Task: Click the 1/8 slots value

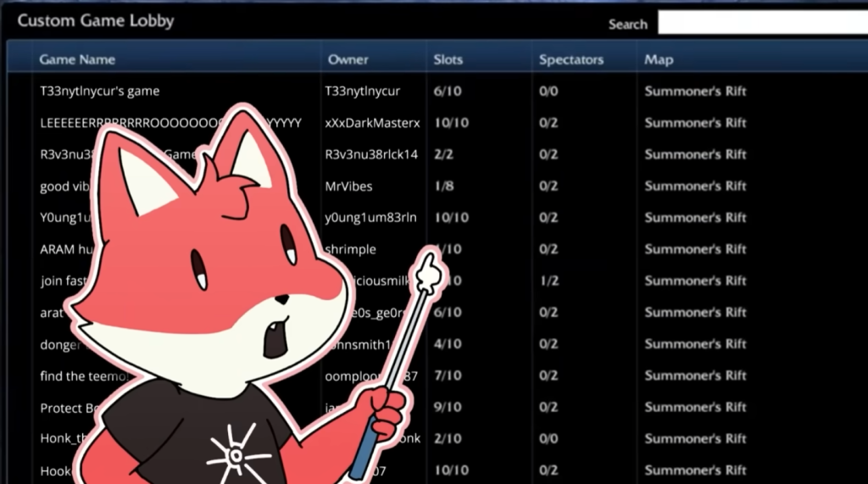Action: 443,186
